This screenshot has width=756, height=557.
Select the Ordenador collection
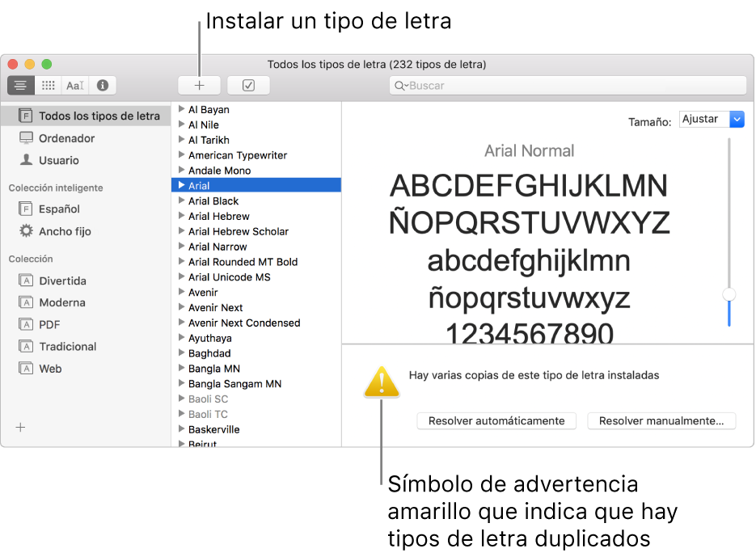tap(86, 138)
